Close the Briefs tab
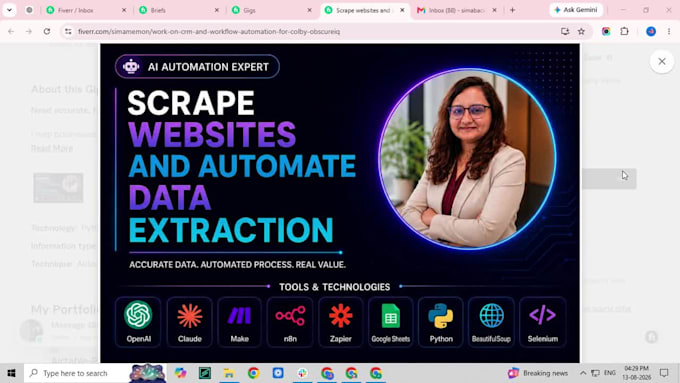Viewport: 680px width, 383px height. point(216,10)
